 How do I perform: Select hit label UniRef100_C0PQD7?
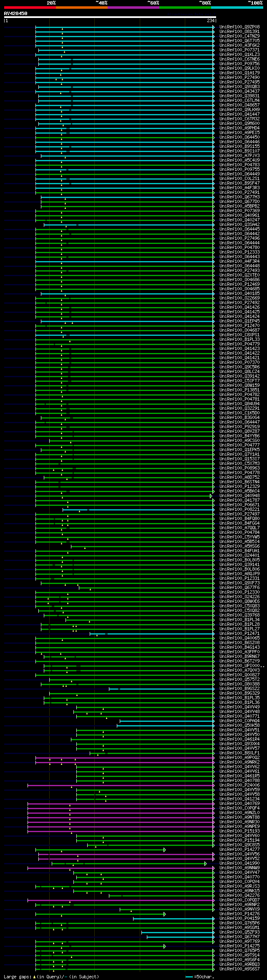click(239, 900)
